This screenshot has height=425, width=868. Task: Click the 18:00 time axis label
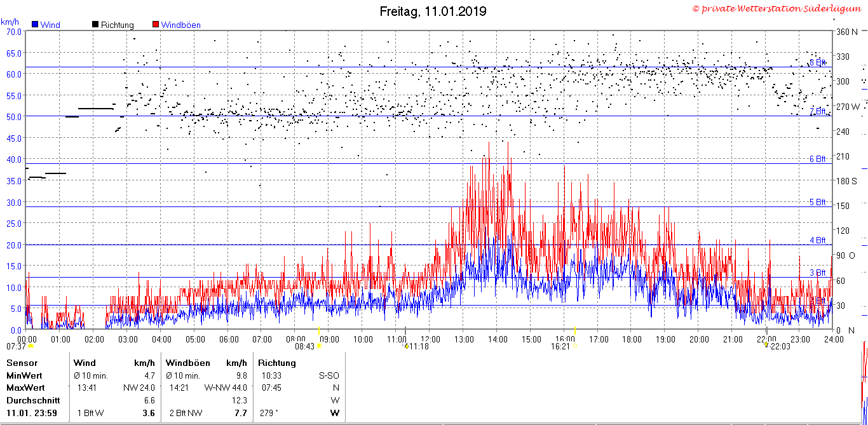tap(631, 339)
